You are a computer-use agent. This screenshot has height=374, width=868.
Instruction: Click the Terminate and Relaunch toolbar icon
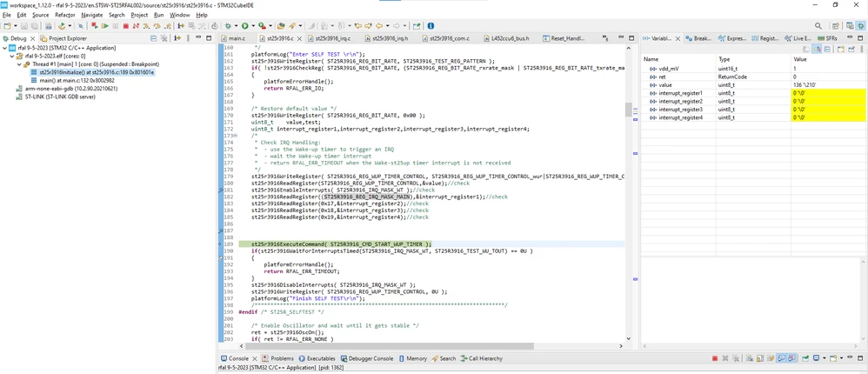[94, 25]
